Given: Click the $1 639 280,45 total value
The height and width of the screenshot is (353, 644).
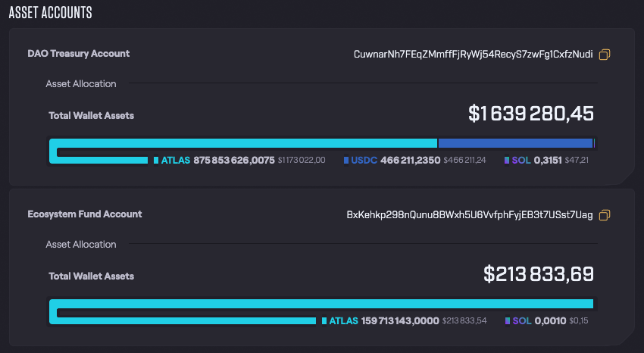Looking at the screenshot, I should click(530, 114).
